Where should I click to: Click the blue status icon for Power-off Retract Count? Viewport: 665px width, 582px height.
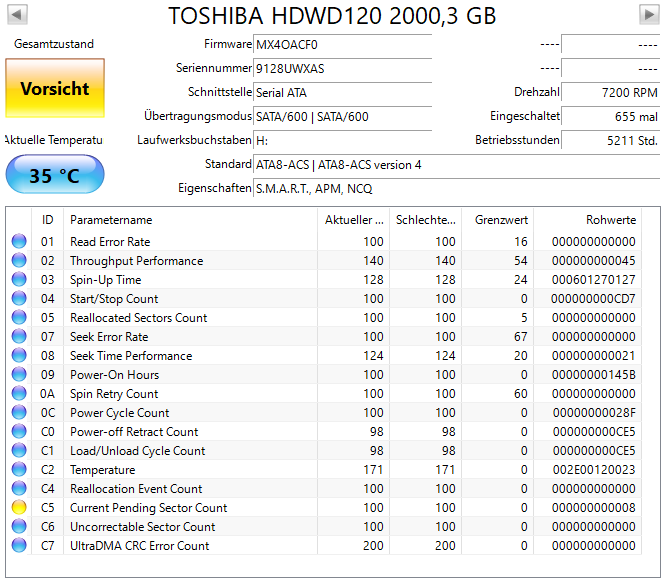[x=19, y=431]
